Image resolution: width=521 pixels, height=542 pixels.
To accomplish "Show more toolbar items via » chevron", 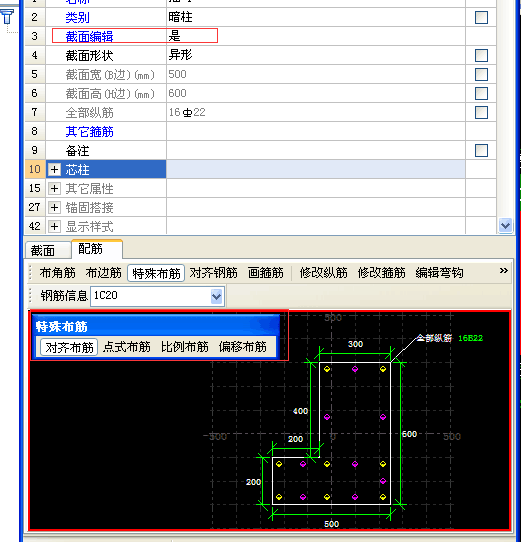I will (504, 271).
